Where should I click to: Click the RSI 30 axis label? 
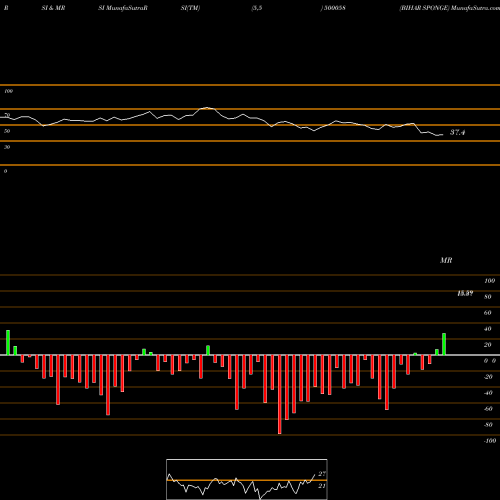7,147
